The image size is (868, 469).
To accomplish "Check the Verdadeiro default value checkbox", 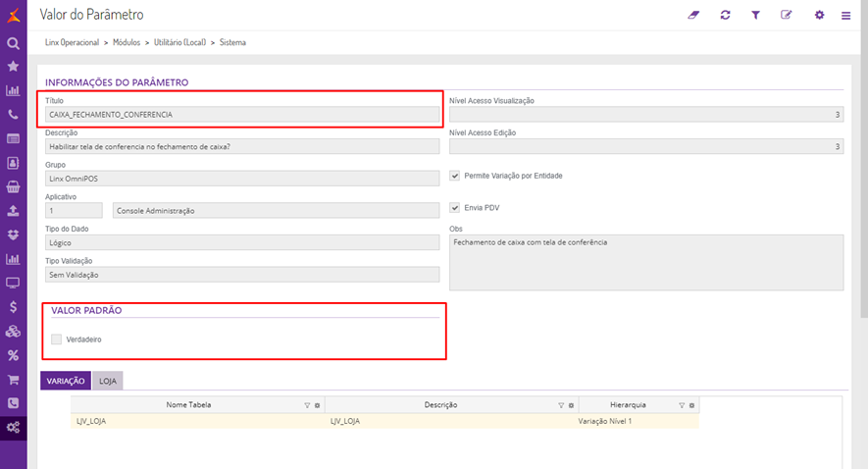I will pyautogui.click(x=57, y=339).
